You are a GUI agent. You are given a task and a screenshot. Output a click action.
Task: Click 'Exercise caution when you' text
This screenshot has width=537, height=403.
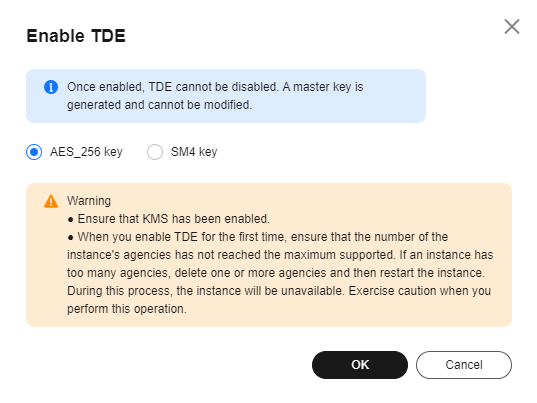[x=420, y=291]
